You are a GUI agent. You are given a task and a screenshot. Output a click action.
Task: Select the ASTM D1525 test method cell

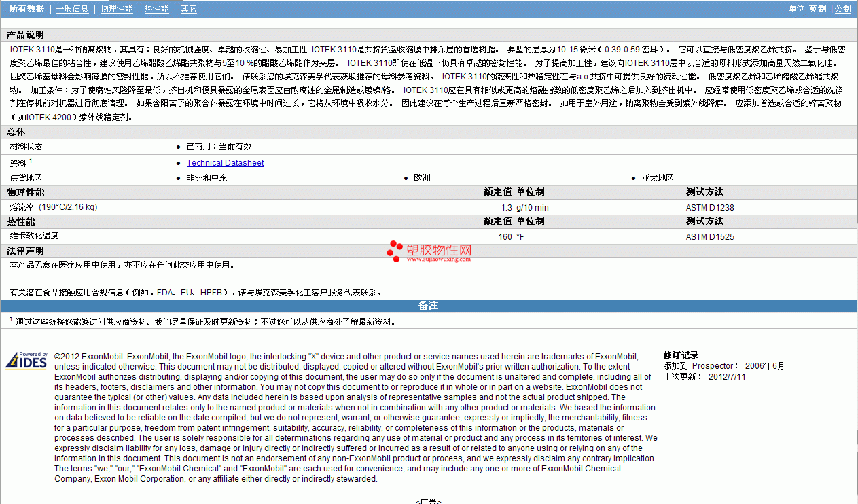coord(710,237)
